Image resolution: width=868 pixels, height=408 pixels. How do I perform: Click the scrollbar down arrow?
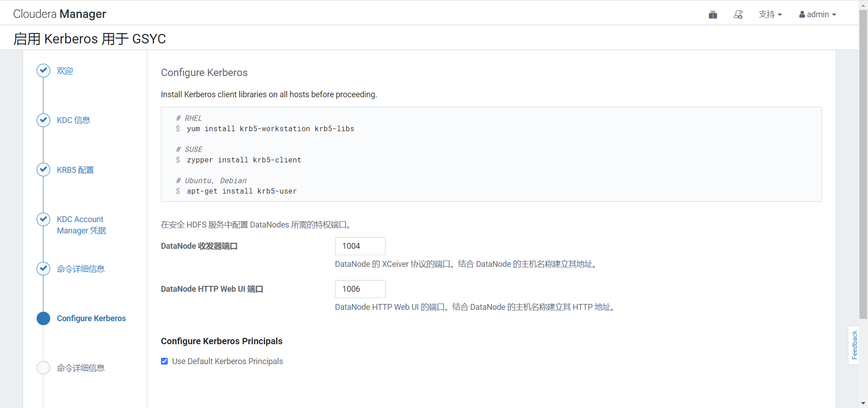[863, 403]
